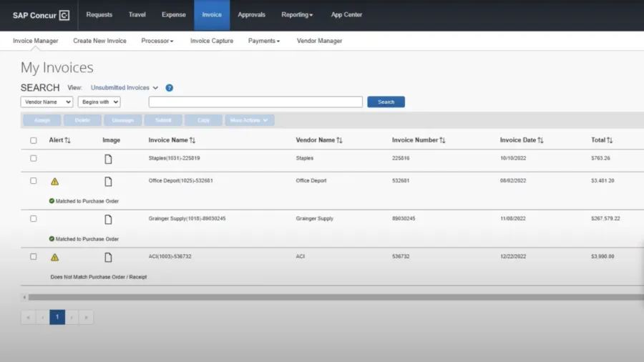Expand the Unsubmitted Invoices view dropdown
The height and width of the screenshot is (362, 644).
pos(125,88)
